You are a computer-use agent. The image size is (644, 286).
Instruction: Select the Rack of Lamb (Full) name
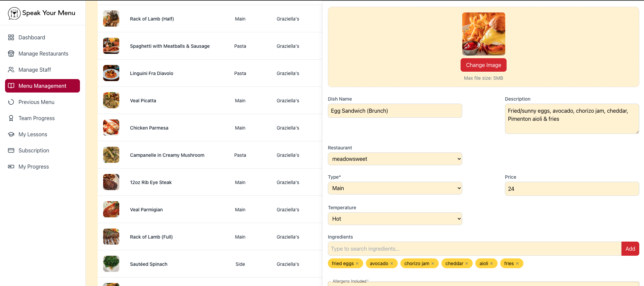point(151,237)
